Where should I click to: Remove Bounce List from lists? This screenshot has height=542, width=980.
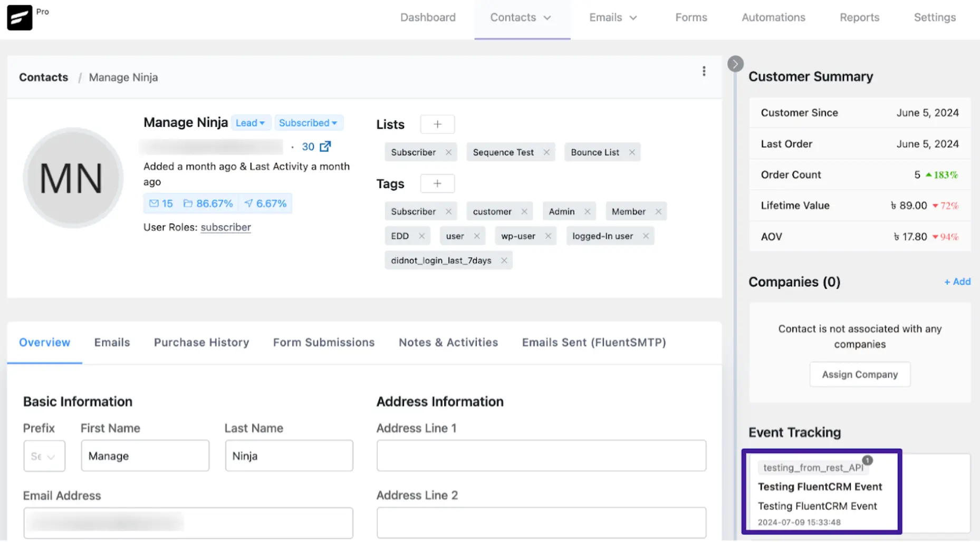pos(632,152)
